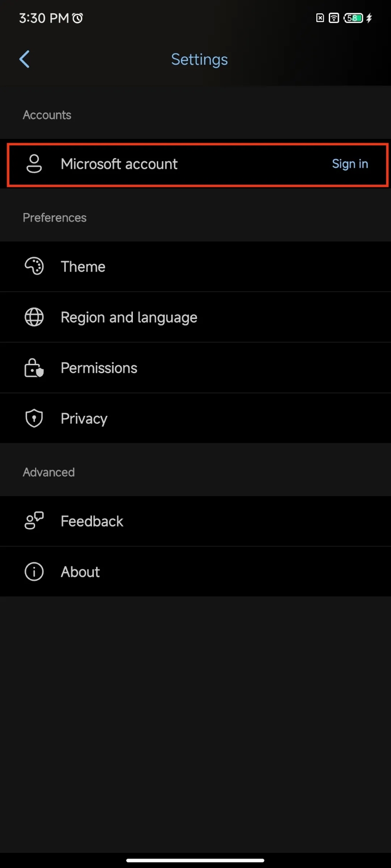This screenshot has width=391, height=868.
Task: Tap the battery indicator in status bar
Action: (353, 18)
